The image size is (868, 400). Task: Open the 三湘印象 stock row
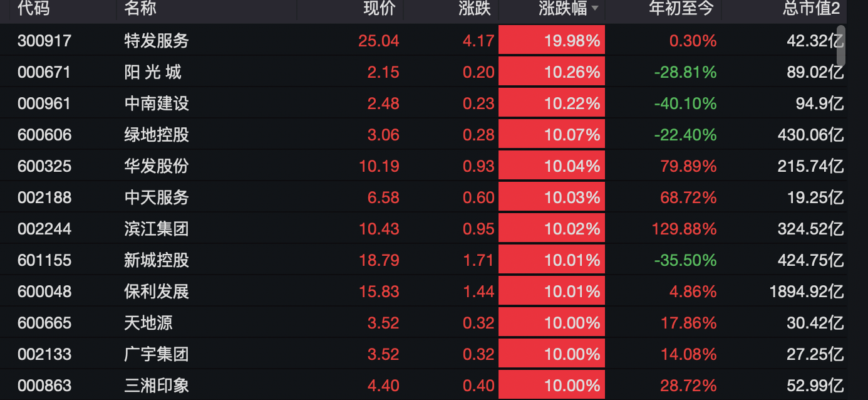pos(157,386)
